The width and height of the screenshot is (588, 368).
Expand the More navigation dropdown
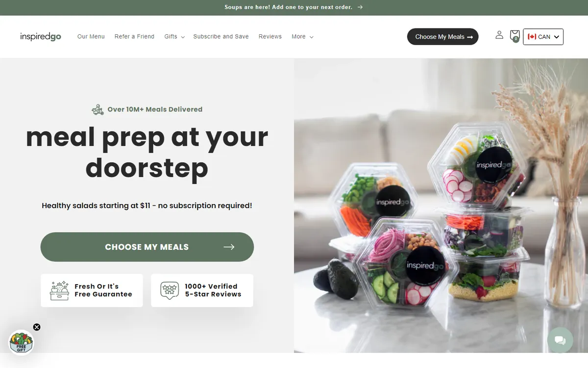(302, 37)
